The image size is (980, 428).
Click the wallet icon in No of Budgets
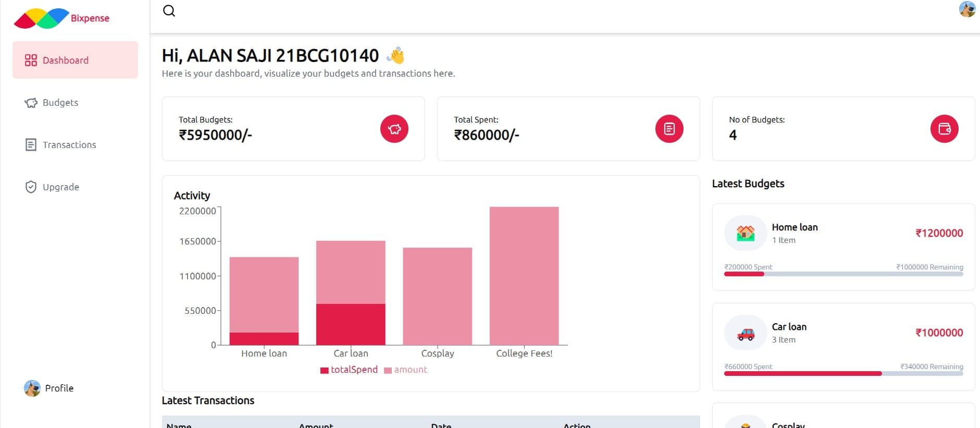[944, 129]
